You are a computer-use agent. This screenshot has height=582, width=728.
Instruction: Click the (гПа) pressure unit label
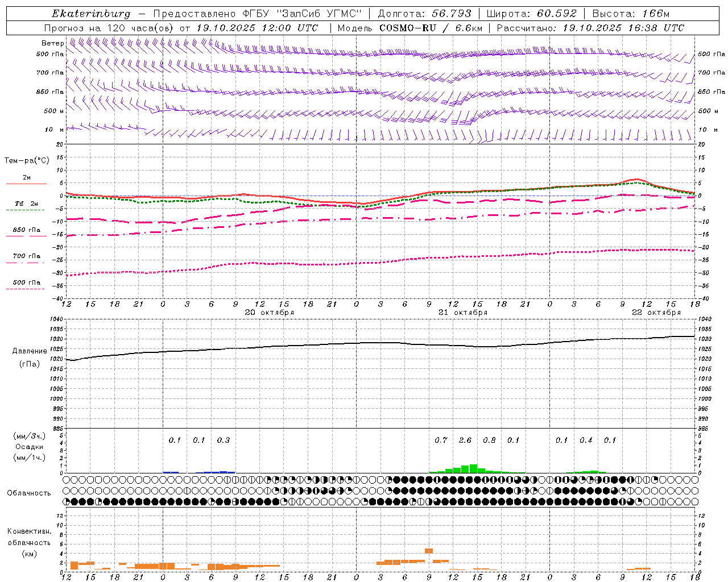click(30, 364)
